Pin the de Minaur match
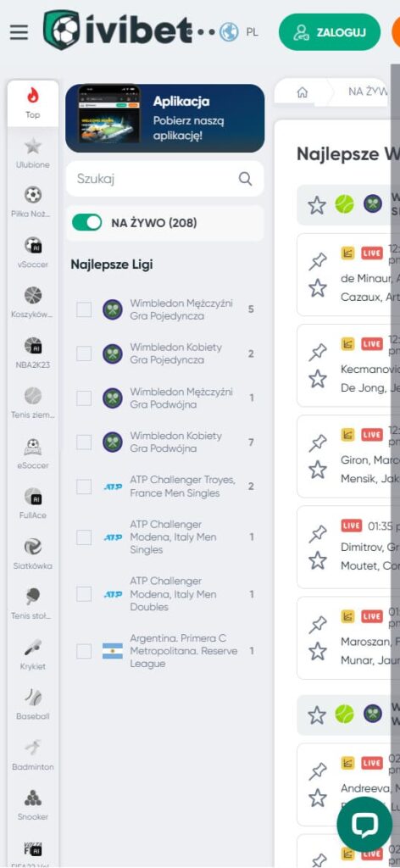Viewport: 400px width, 868px height. click(318, 261)
